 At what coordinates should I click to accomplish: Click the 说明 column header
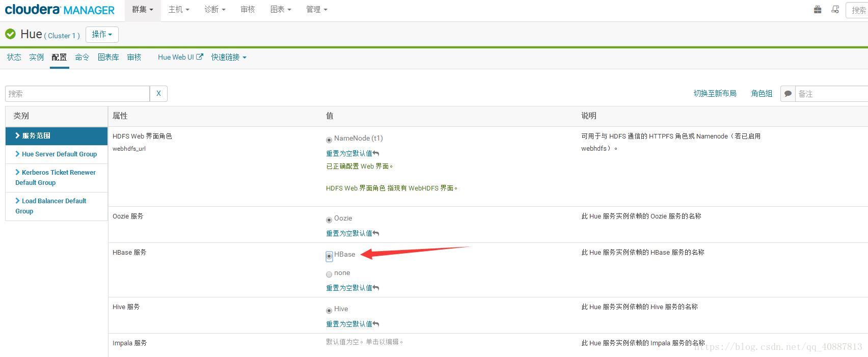click(x=588, y=116)
